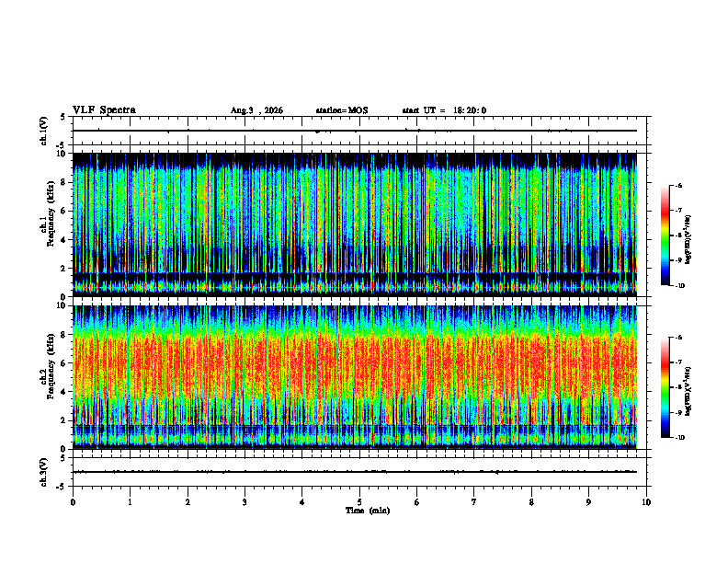728x563 pixels.
Task: Click the ch.2 spectrogram color scale bar
Action: tap(665, 387)
